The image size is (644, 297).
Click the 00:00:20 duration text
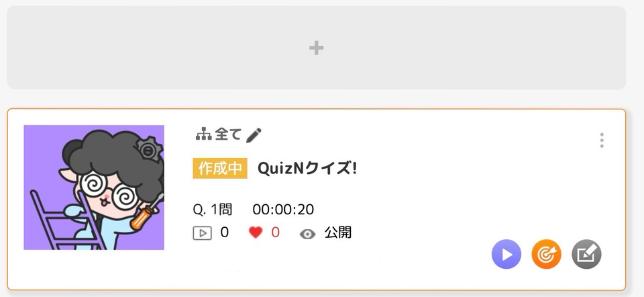pos(283,210)
